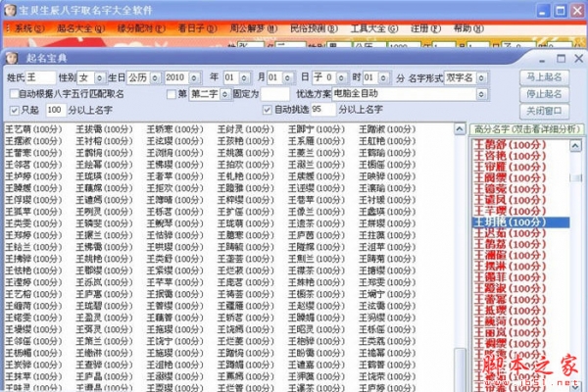Select 王娇寒(100分) in the name list
The height and width of the screenshot is (392, 588).
click(174, 129)
